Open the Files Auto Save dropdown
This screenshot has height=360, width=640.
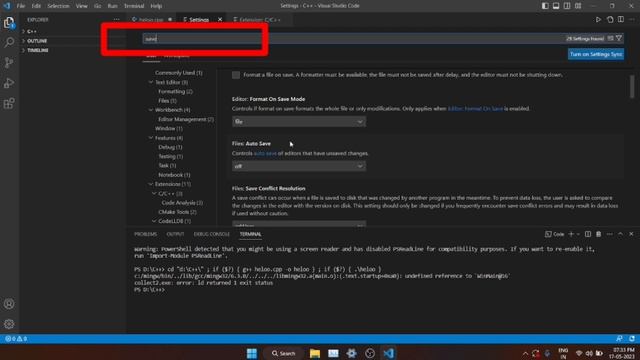point(299,166)
